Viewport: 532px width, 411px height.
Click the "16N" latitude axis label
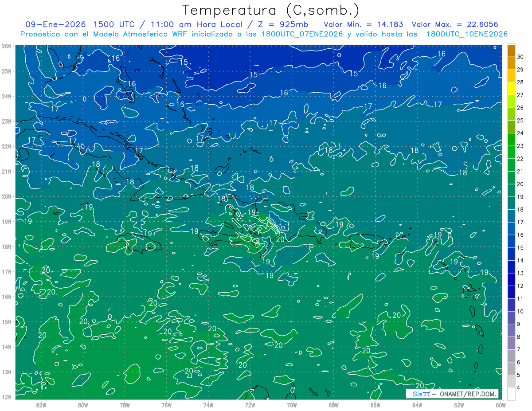tap(6, 296)
